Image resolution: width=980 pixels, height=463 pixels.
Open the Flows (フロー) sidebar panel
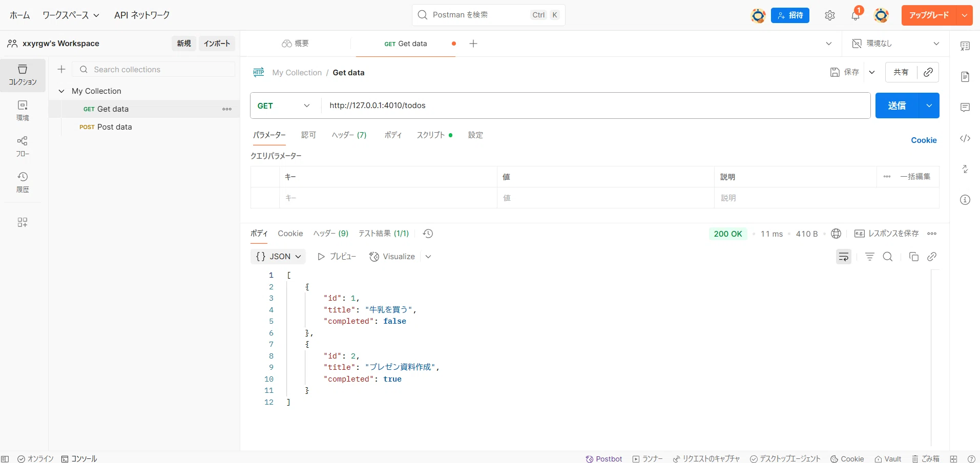click(x=23, y=146)
